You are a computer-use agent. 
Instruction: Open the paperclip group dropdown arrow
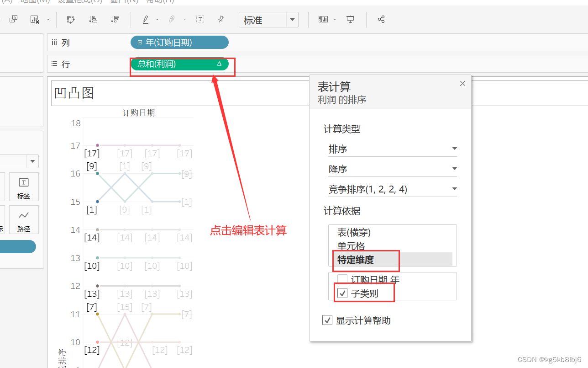pyautogui.click(x=184, y=19)
